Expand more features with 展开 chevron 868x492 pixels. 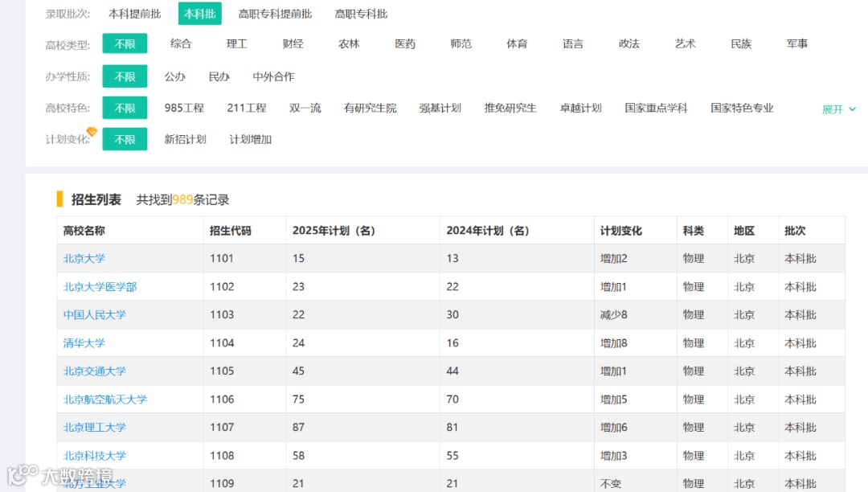click(x=839, y=109)
